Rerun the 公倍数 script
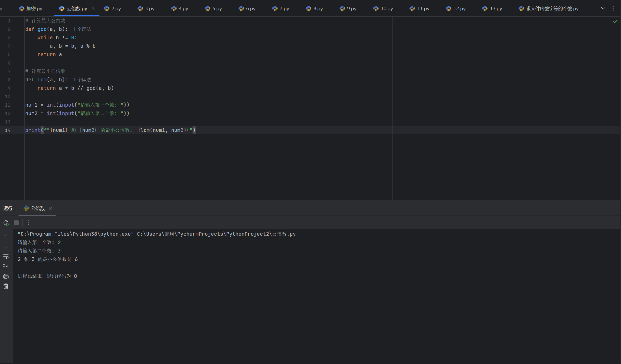 coord(6,223)
